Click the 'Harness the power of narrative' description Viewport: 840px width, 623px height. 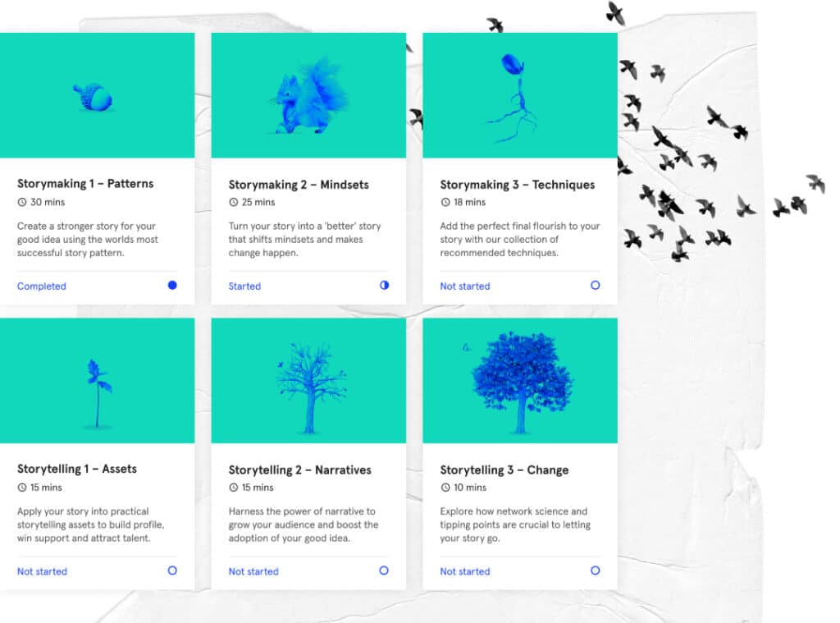304,525
